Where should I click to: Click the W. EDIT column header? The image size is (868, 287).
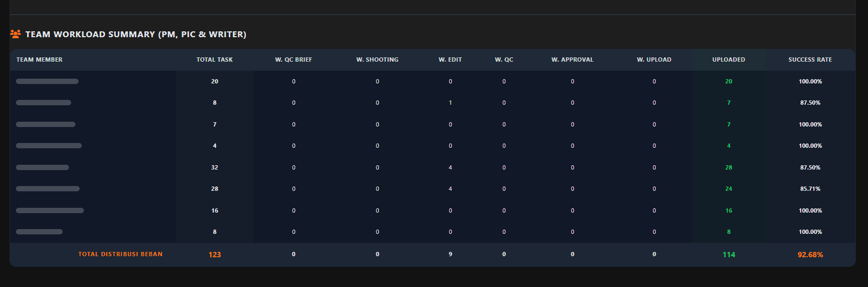point(450,60)
